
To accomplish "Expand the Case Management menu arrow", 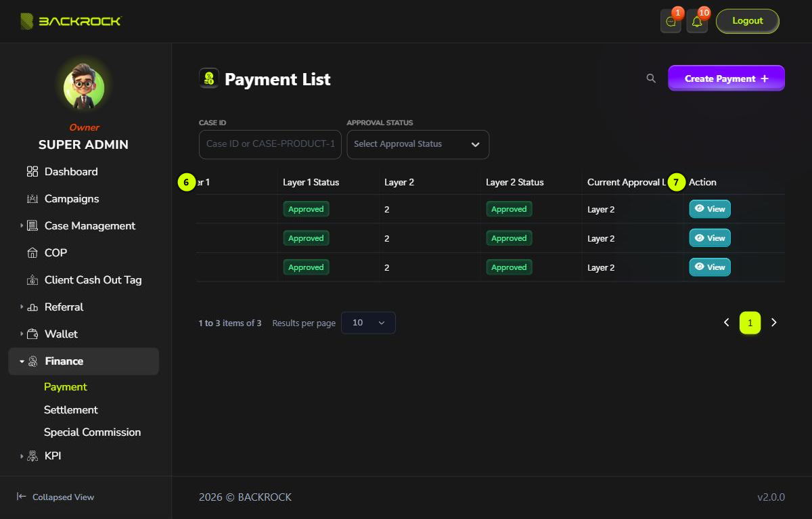I will click(x=22, y=226).
